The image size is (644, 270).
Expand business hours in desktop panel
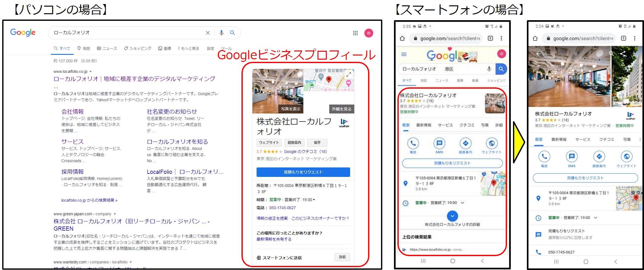[314, 200]
